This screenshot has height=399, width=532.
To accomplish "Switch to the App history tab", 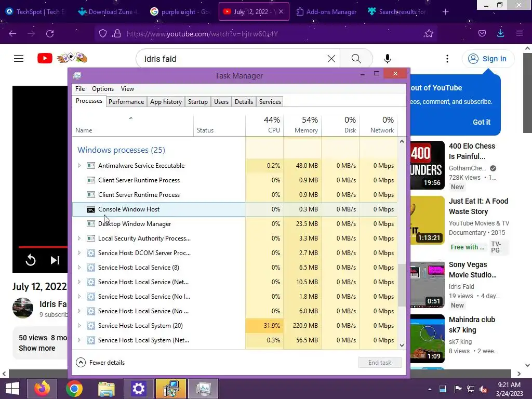I will pos(166,102).
